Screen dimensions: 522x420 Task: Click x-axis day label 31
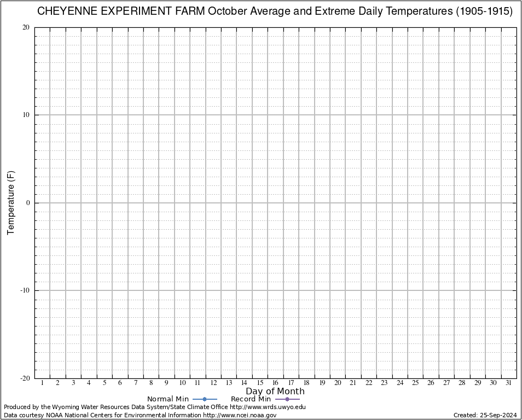tap(509, 383)
